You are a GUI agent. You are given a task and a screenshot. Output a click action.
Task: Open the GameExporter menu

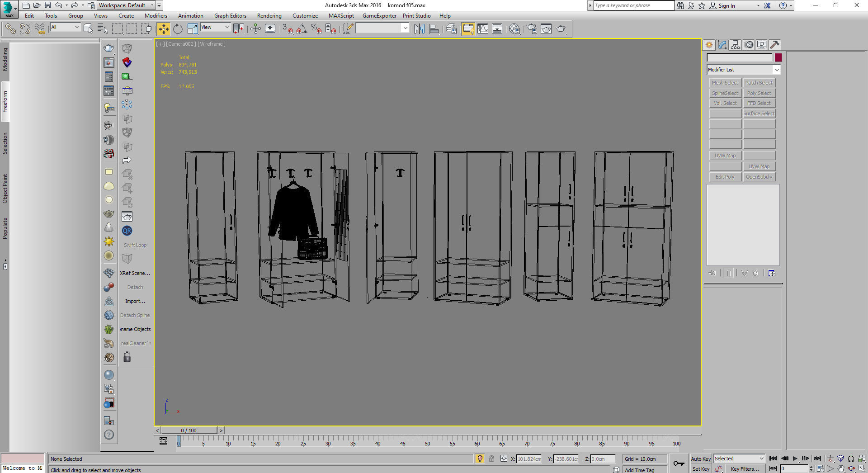tap(379, 16)
